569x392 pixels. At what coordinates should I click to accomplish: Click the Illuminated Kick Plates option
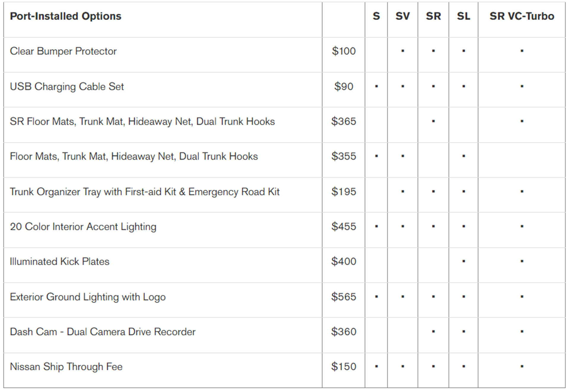tap(60, 261)
